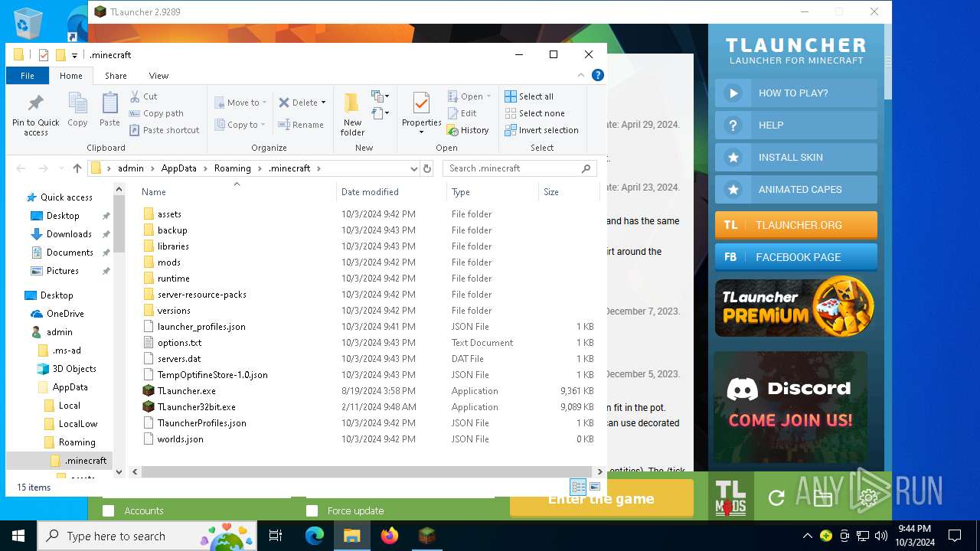Click the Copy ribbon icon
This screenshot has height=551, width=980.
tap(77, 104)
